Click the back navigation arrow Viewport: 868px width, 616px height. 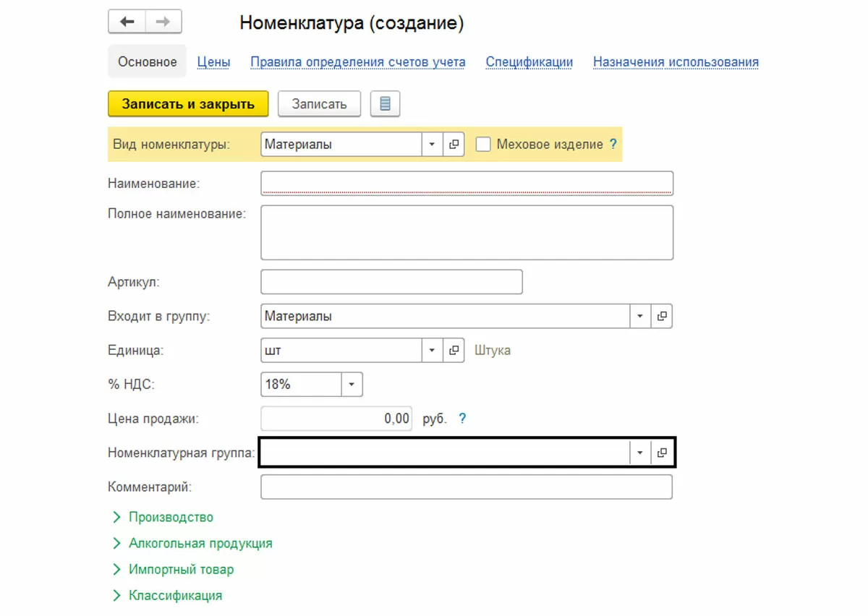pyautogui.click(x=127, y=22)
